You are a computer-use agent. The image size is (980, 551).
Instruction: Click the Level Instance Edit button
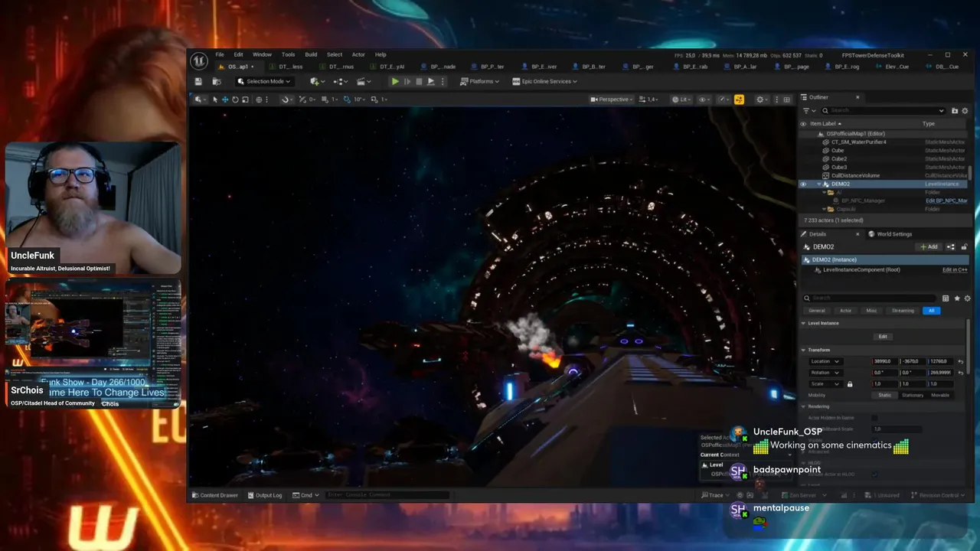883,337
